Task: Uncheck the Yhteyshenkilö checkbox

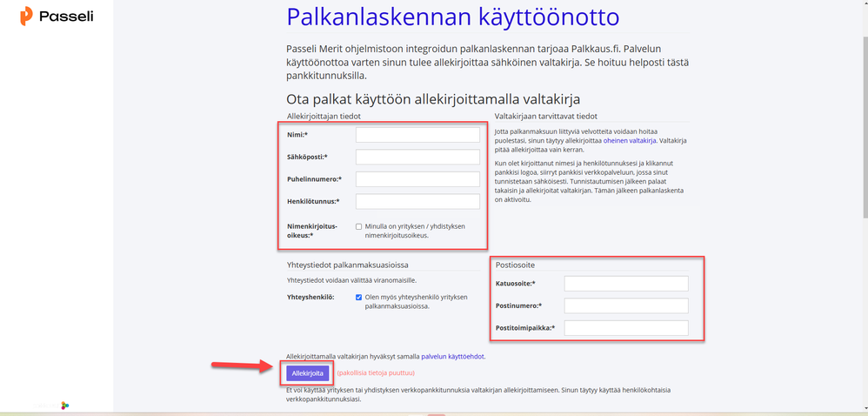Action: [358, 297]
